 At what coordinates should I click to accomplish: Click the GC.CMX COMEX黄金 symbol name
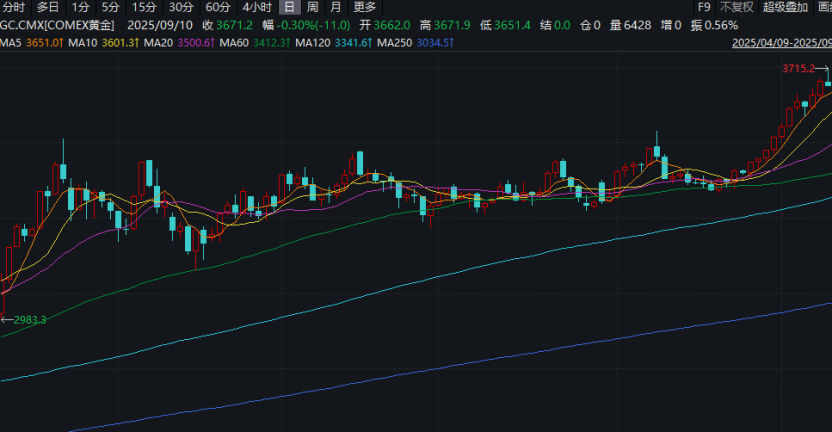coord(58,25)
